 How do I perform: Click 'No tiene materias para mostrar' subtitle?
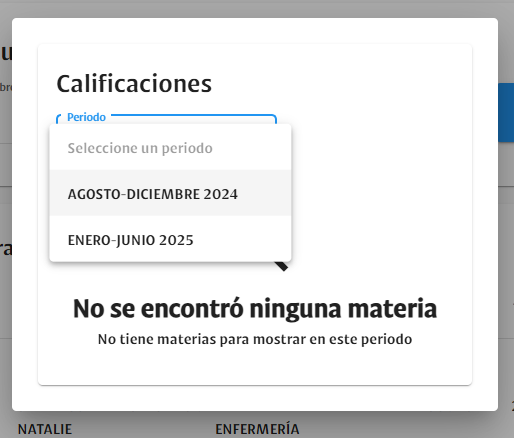[x=255, y=339]
